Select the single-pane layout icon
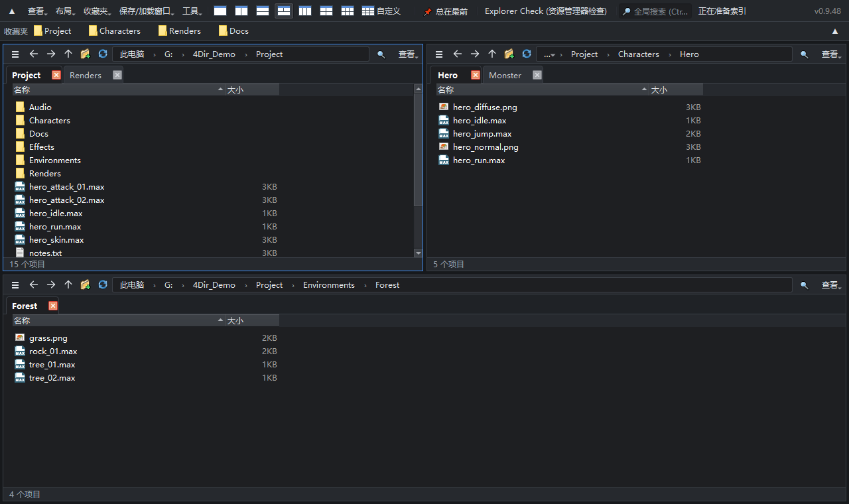Screen dimensions: 849x504 (220, 11)
